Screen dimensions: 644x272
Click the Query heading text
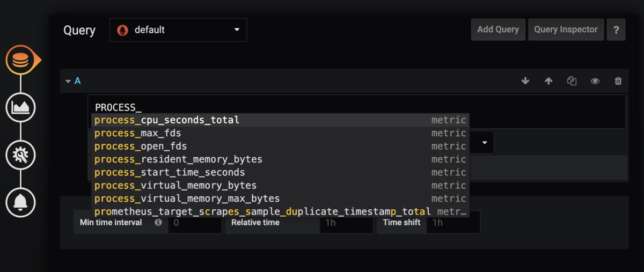(79, 30)
